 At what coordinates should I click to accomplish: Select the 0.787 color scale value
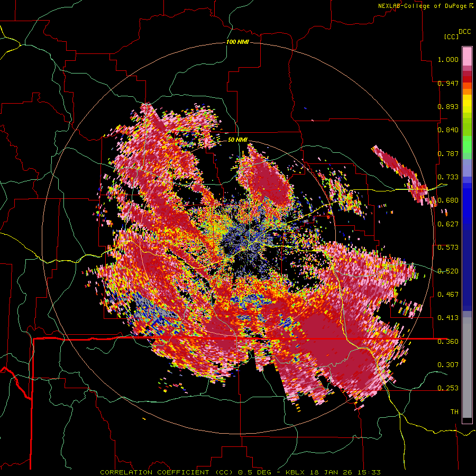pyautogui.click(x=448, y=153)
